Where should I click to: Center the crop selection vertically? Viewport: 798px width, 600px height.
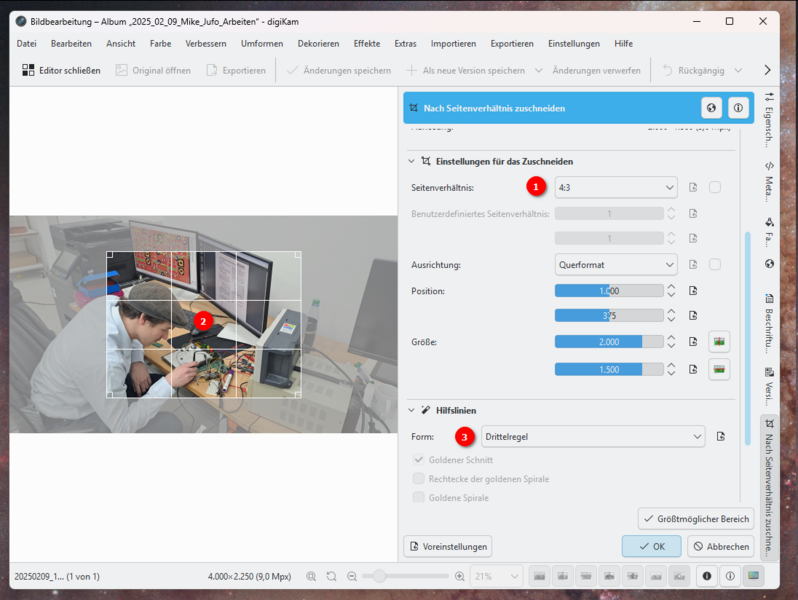tap(719, 369)
